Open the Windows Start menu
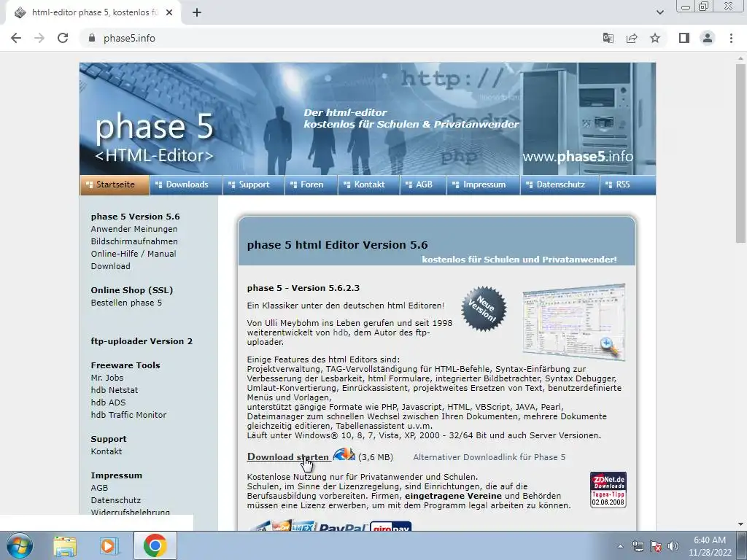The height and width of the screenshot is (560, 747). pos(19,545)
